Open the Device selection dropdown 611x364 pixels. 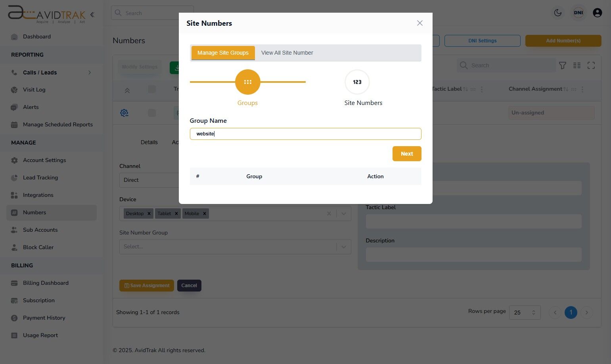click(x=343, y=213)
